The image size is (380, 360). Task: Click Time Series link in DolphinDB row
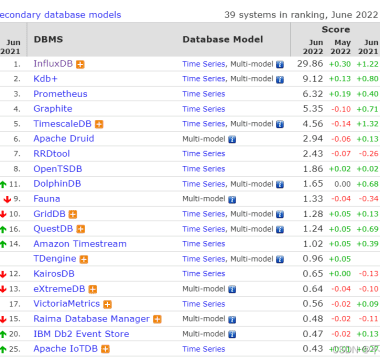[204, 184]
